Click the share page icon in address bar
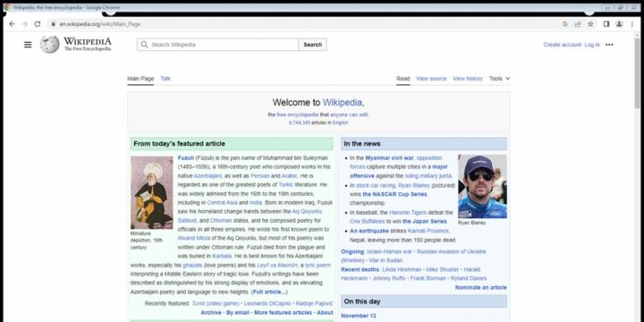This screenshot has width=644, height=322. [x=578, y=24]
